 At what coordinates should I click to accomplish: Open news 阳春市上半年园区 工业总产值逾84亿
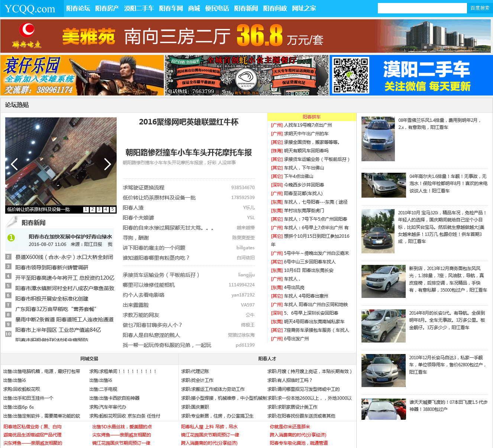(58, 330)
